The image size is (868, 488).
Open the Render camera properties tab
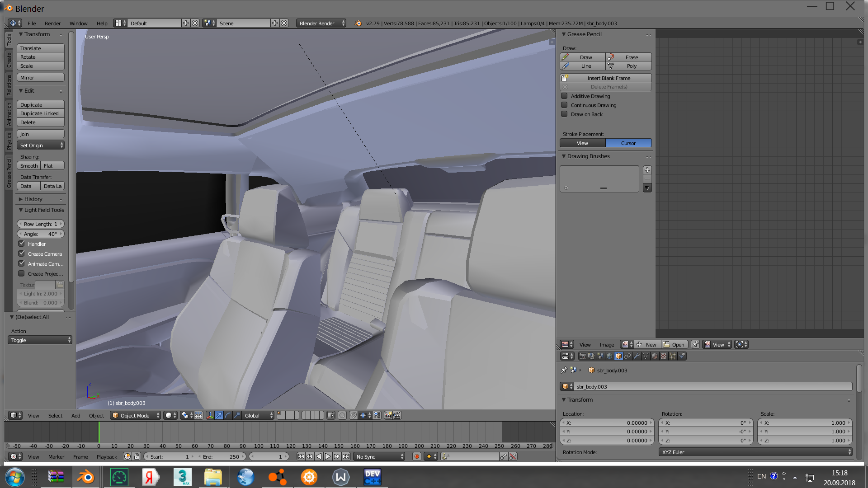coord(582,356)
